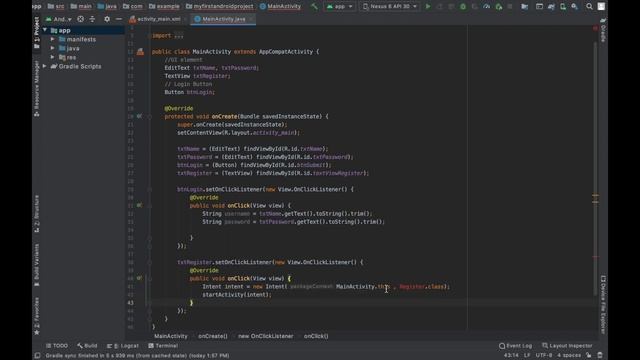The height and width of the screenshot is (360, 640).
Task: Collapse the app module tree node
Action: tap(45, 30)
